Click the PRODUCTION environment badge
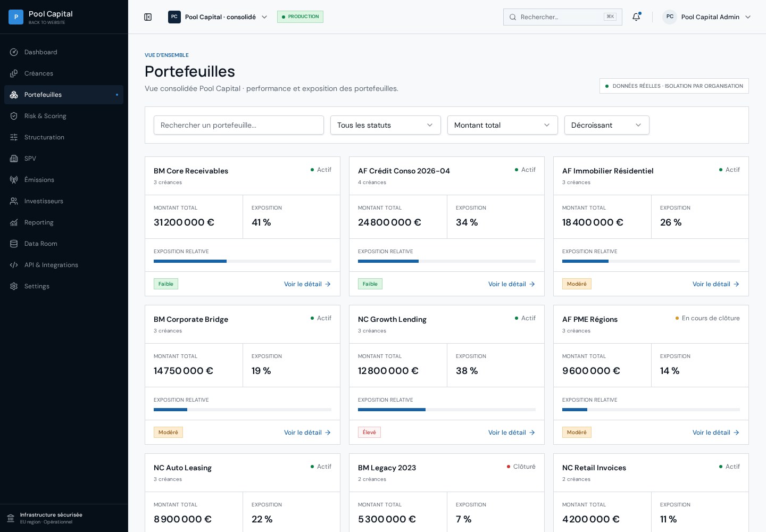The width and height of the screenshot is (766, 532). tap(300, 17)
